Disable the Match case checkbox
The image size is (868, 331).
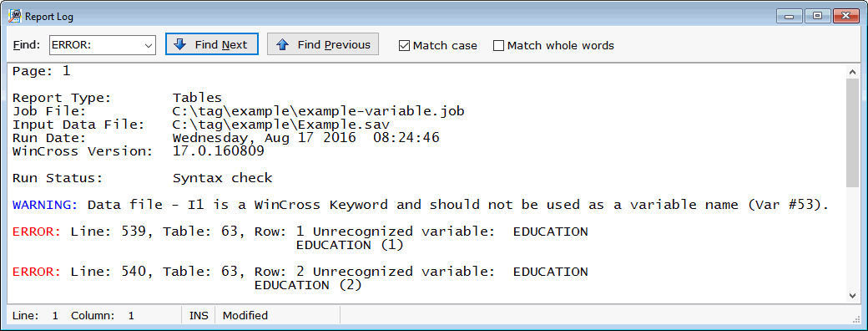coord(404,45)
